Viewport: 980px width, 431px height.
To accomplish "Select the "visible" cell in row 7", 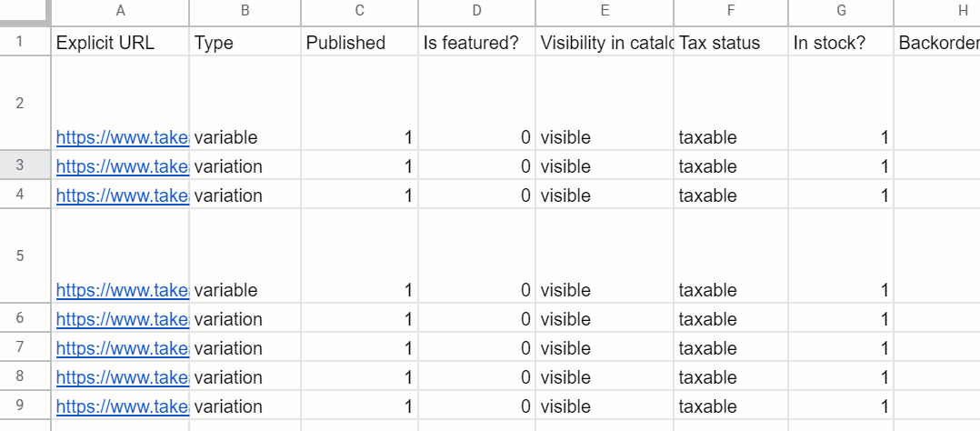I will click(x=605, y=348).
